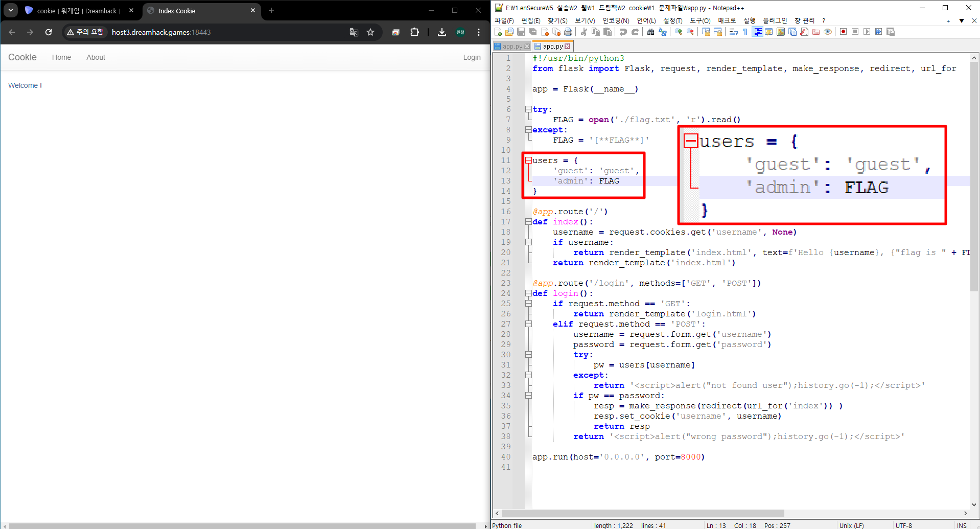Click the Redo arrow icon
This screenshot has width=980, height=529.
pos(635,32)
